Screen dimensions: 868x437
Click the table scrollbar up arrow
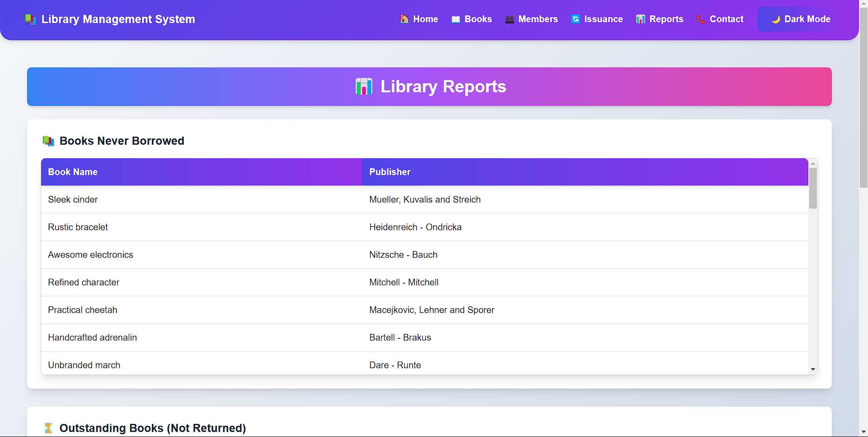pos(813,163)
